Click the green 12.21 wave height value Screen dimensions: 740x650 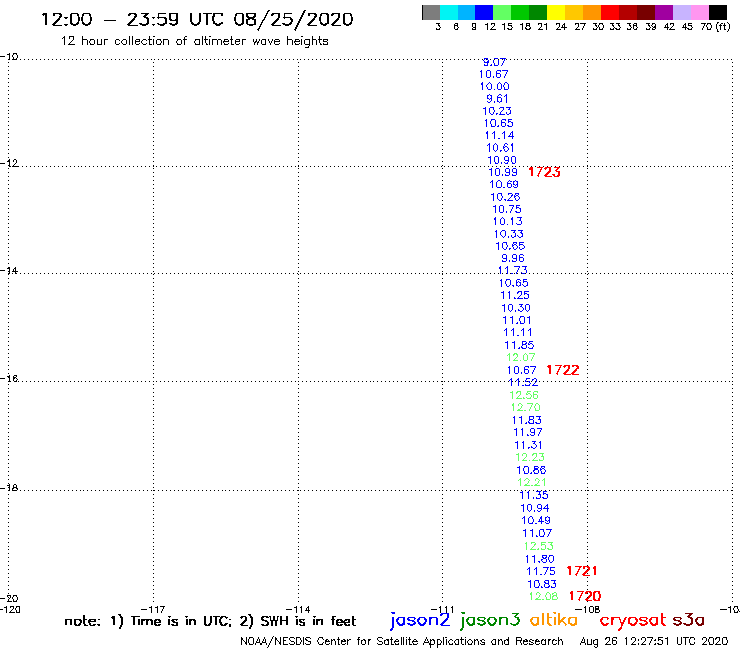532,482
